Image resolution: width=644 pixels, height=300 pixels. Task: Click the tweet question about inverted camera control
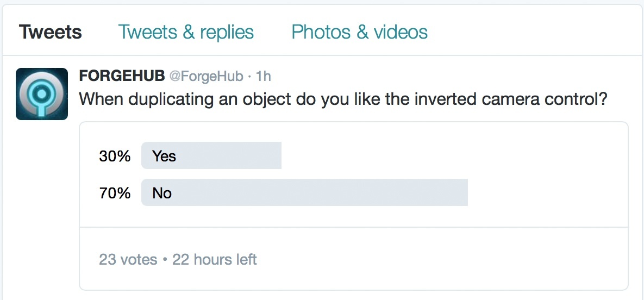(x=343, y=99)
